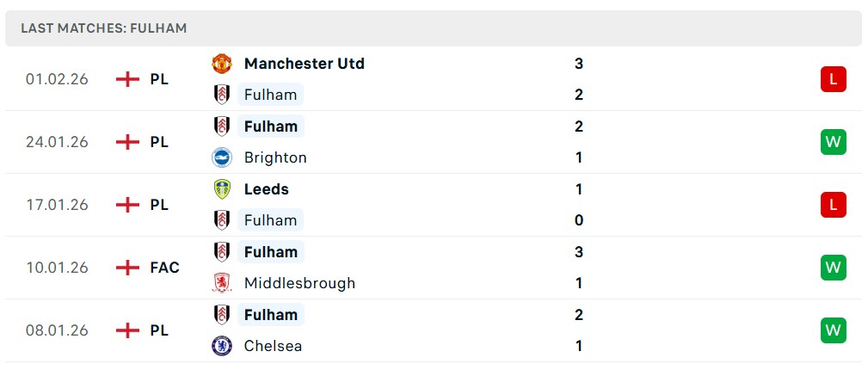Image resolution: width=868 pixels, height=370 pixels.
Task: Select the FAC competition label
Action: coord(164,268)
